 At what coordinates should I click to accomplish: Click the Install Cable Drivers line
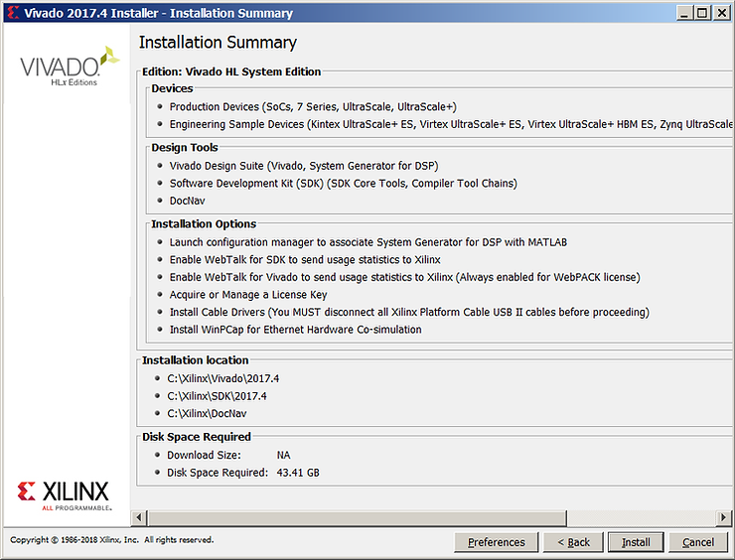[x=409, y=312]
